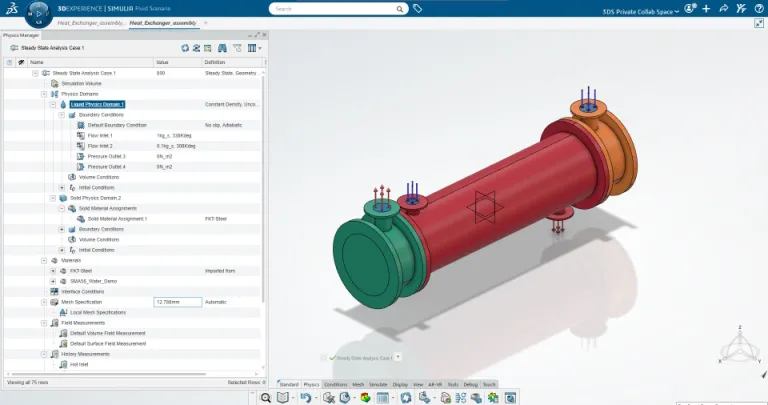Image resolution: width=768 pixels, height=405 pixels.
Task: Collapse the Mesh Specification node
Action: pos(44,302)
